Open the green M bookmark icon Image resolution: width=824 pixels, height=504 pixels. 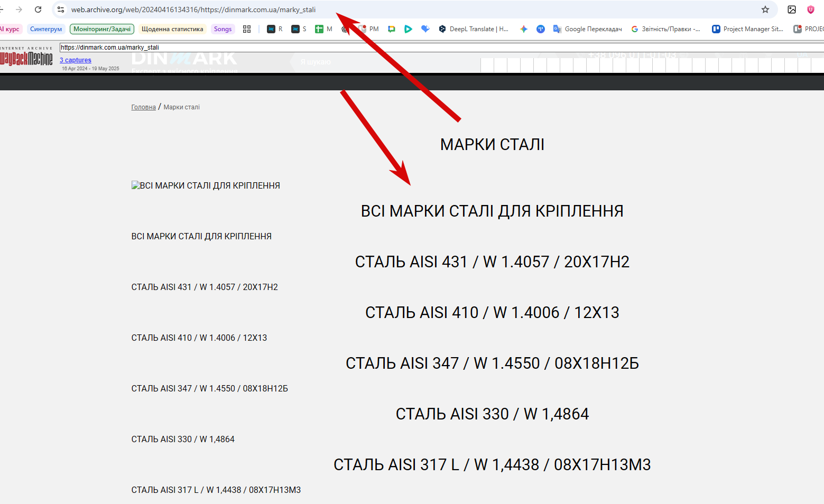323,29
